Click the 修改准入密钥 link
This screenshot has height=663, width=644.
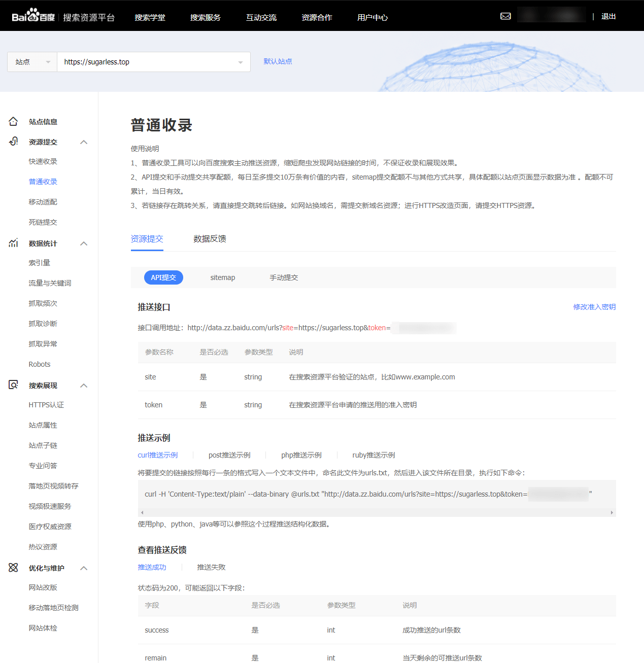coord(594,307)
